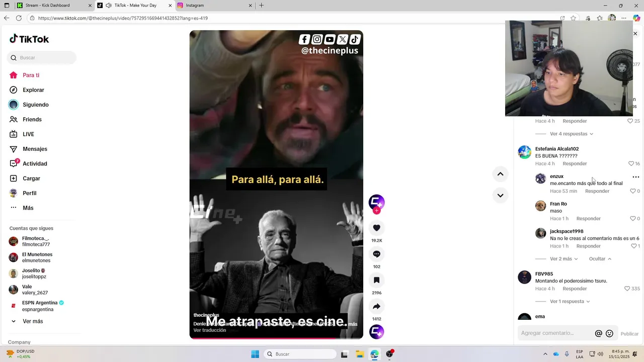Expand Ver 4 respuestas replies

click(x=572, y=134)
